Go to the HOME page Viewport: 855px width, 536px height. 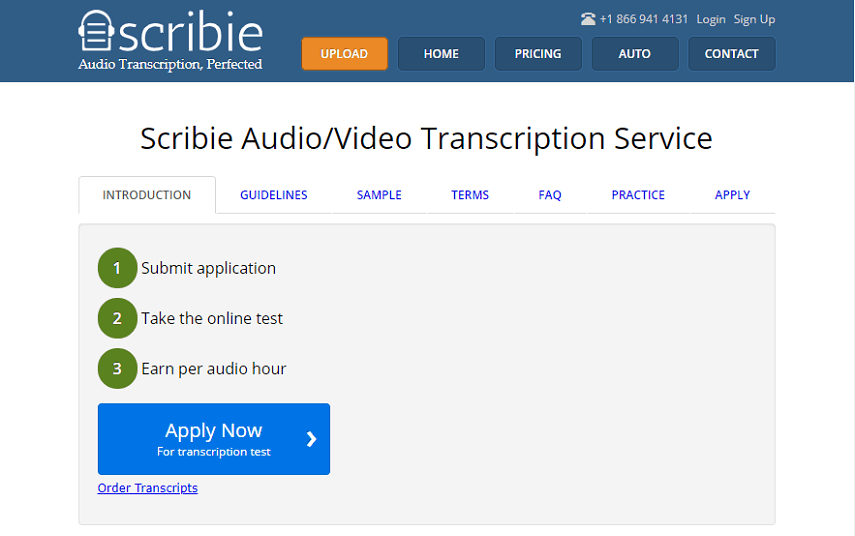[x=441, y=53]
